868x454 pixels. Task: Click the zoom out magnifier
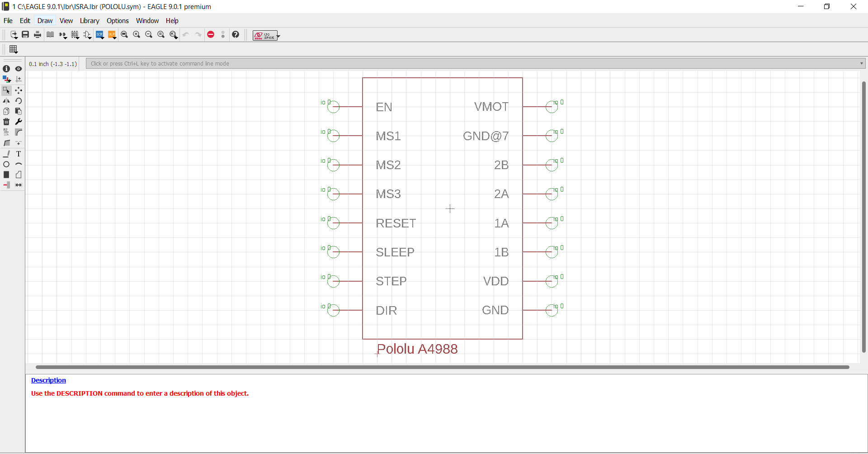click(x=149, y=34)
